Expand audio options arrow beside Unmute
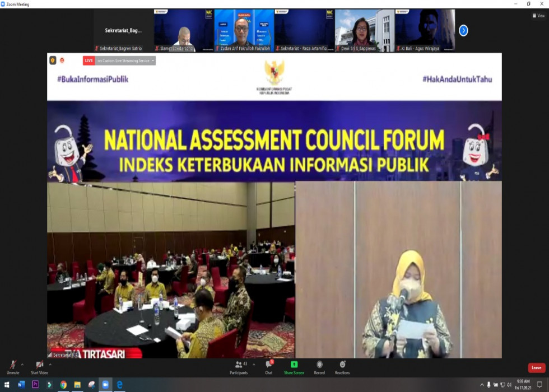Viewport: 549px width, 392px height. click(x=23, y=363)
